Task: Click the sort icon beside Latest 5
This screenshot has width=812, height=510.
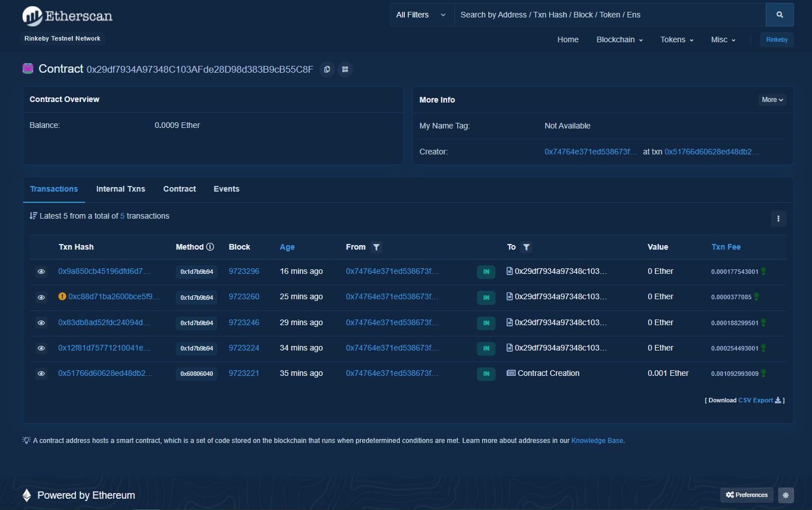Action: [x=33, y=216]
